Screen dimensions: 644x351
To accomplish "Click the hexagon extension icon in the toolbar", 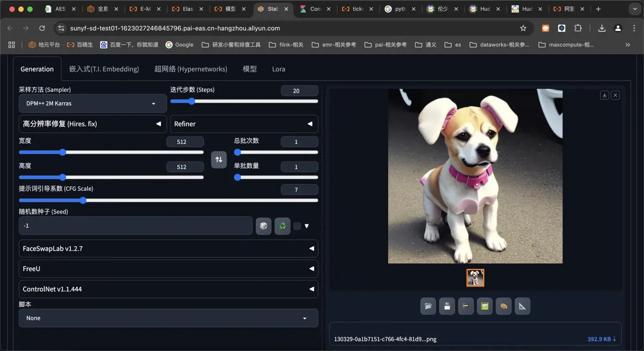I will [562, 28].
